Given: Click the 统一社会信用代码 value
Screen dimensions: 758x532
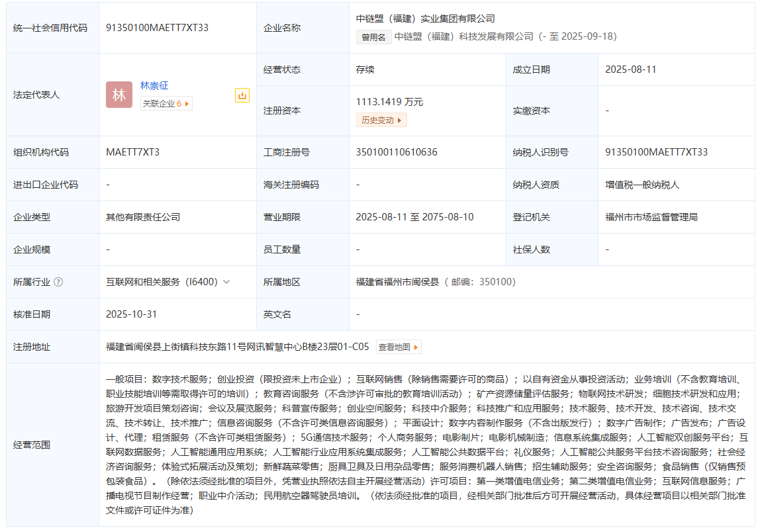Looking at the screenshot, I should point(157,28).
